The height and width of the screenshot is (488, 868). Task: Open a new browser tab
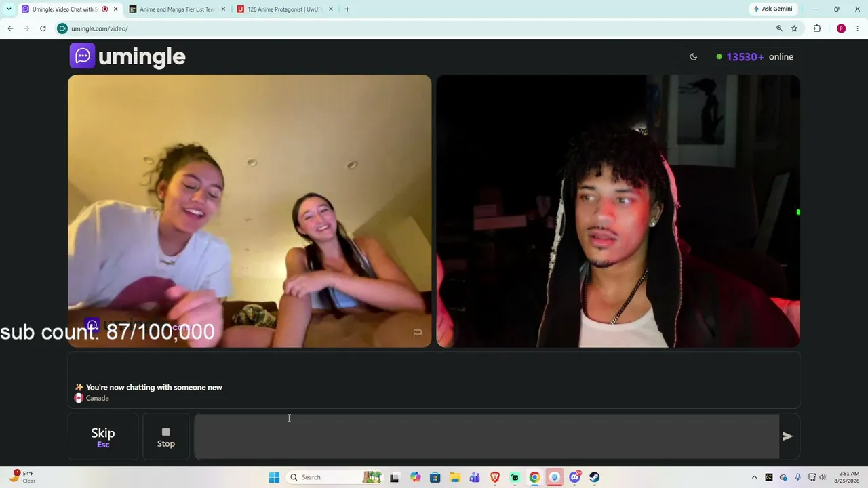[x=347, y=9]
